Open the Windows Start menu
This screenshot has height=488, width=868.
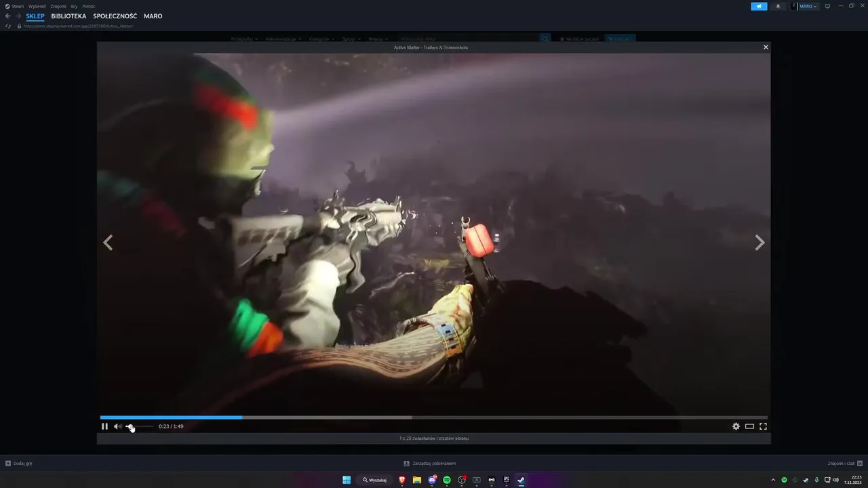click(347, 480)
